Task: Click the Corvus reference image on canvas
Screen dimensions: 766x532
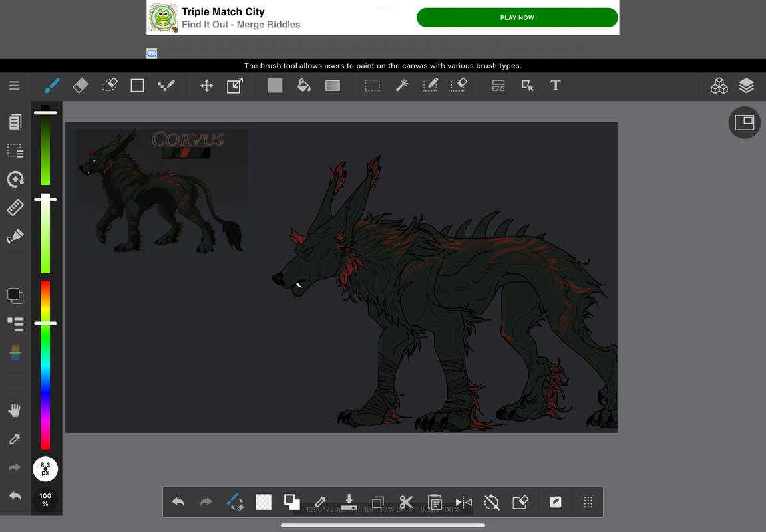Action: point(161,192)
